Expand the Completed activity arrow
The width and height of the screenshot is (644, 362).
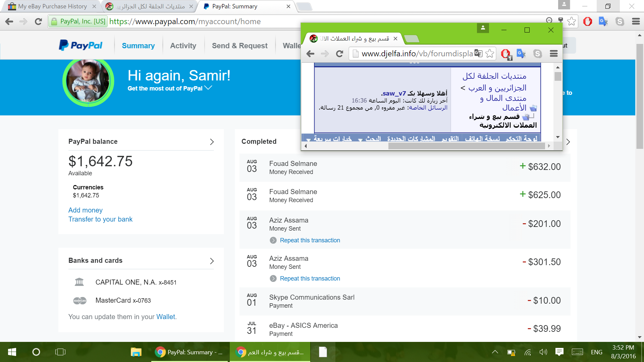[x=568, y=142]
